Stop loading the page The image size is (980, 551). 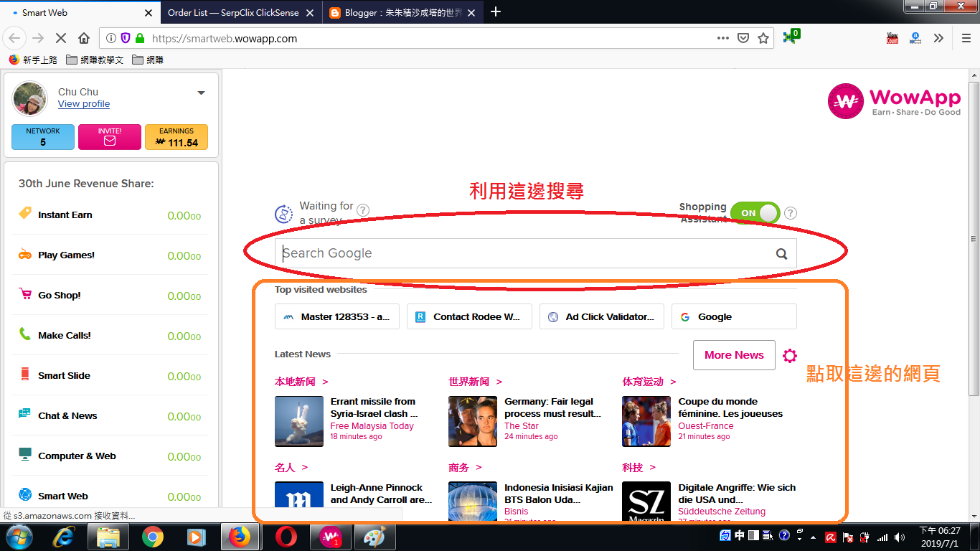(x=60, y=39)
